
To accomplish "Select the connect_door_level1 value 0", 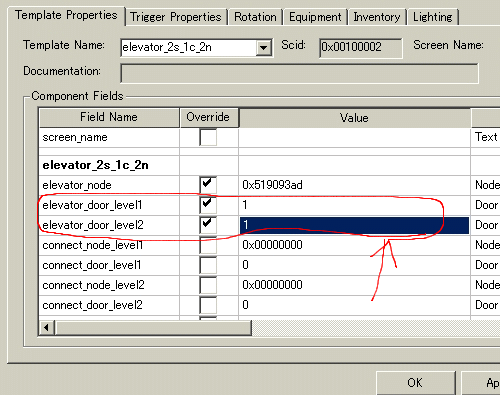I will point(354,265).
